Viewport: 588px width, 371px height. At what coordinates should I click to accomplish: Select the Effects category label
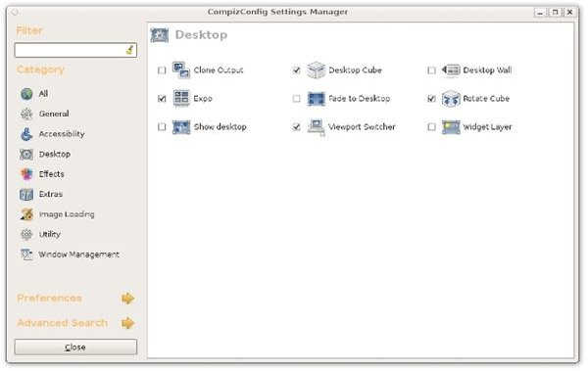point(52,174)
